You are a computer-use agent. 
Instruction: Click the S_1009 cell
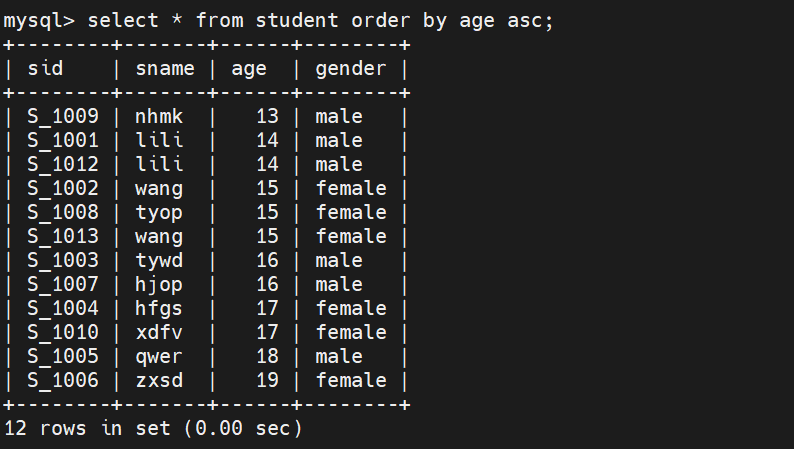click(x=62, y=117)
